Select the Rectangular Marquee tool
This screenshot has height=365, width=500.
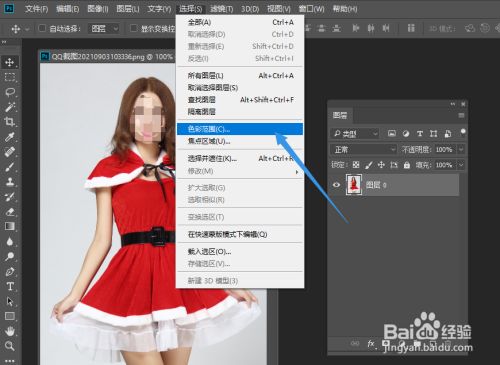click(10, 77)
